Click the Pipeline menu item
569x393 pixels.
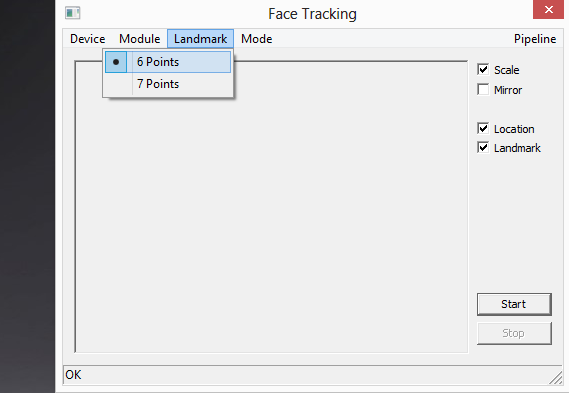click(535, 39)
